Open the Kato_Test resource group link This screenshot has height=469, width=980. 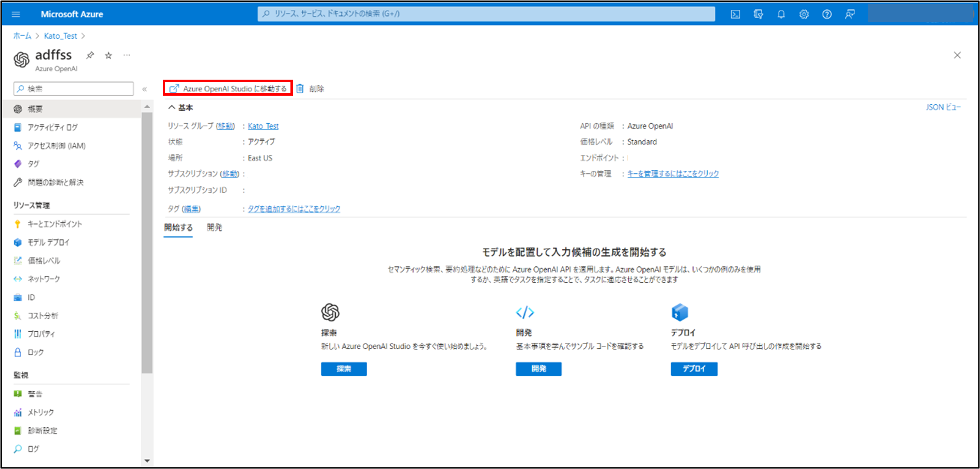pos(263,126)
